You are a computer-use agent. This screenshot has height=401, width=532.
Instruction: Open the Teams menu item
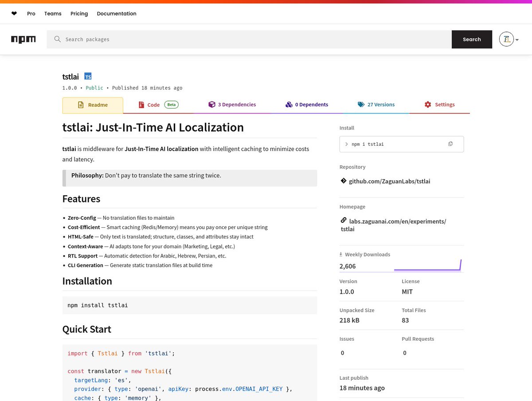[x=53, y=14]
